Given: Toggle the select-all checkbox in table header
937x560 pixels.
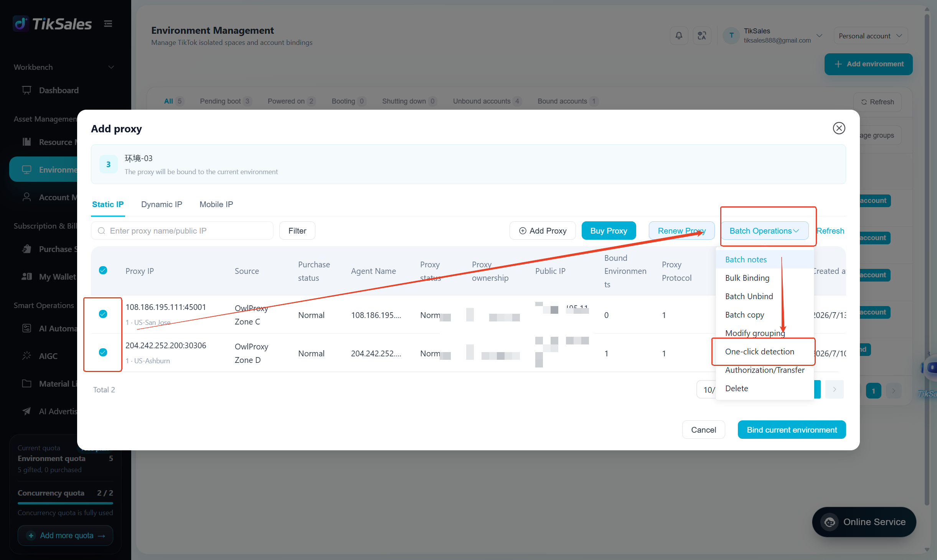Looking at the screenshot, I should 103,270.
